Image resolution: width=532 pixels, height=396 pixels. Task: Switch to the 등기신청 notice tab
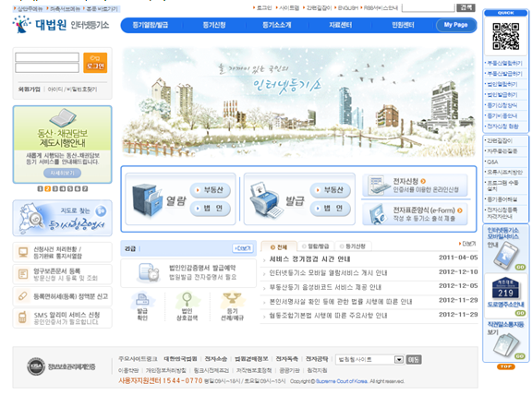(x=353, y=246)
